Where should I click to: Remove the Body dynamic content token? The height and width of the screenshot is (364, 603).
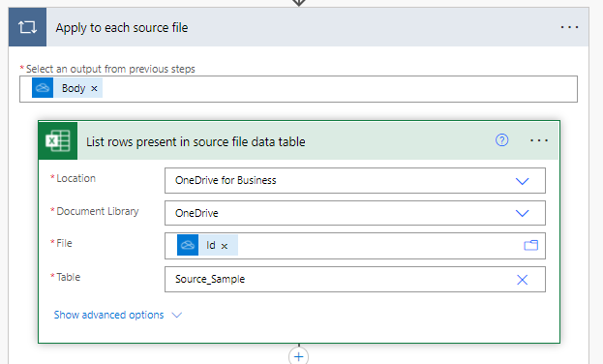pyautogui.click(x=94, y=88)
